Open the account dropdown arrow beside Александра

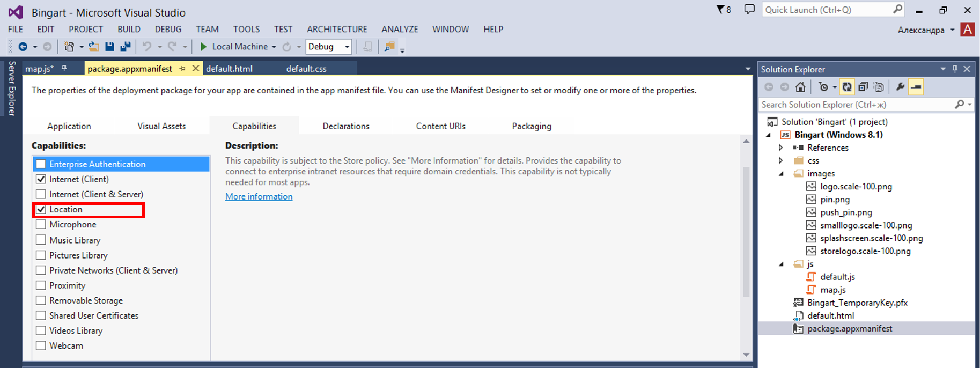click(x=952, y=30)
